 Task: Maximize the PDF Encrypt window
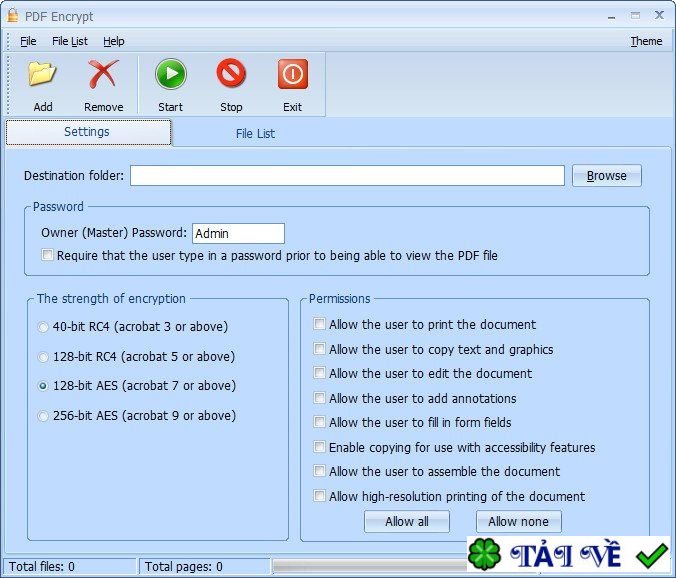point(635,16)
